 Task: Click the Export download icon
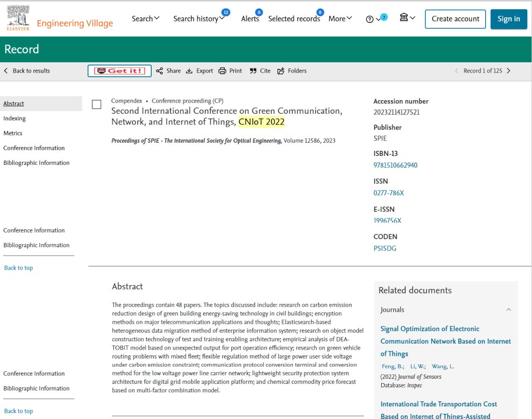189,71
